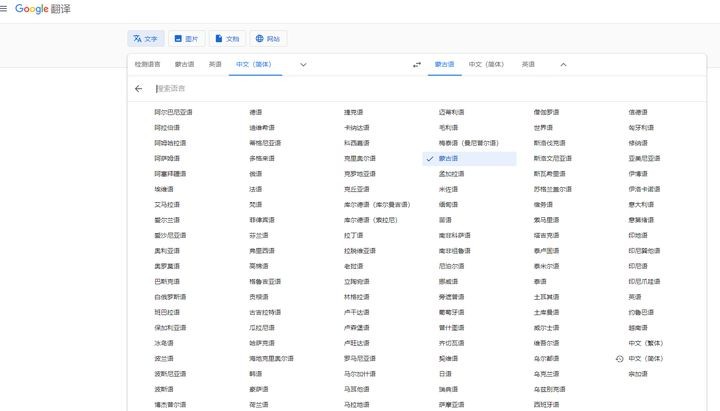
Task: Select 爱尔兰语 in the list
Action: tap(167, 220)
